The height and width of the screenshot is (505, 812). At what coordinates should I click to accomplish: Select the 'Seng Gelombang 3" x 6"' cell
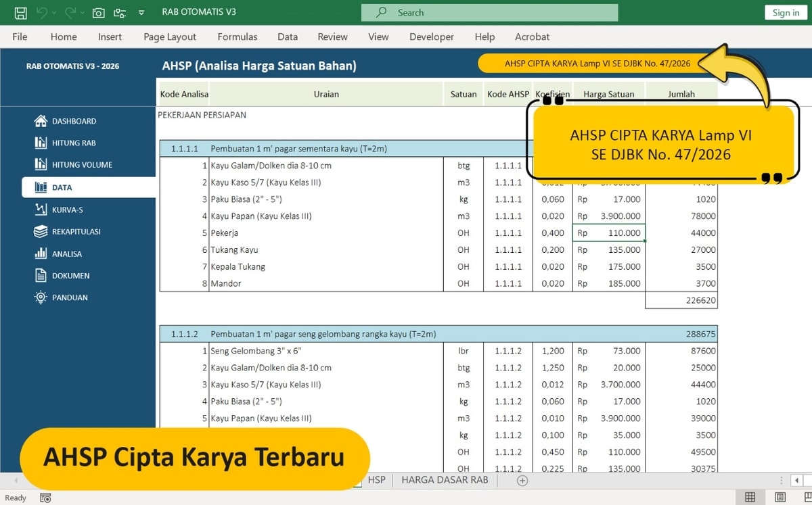(x=326, y=351)
